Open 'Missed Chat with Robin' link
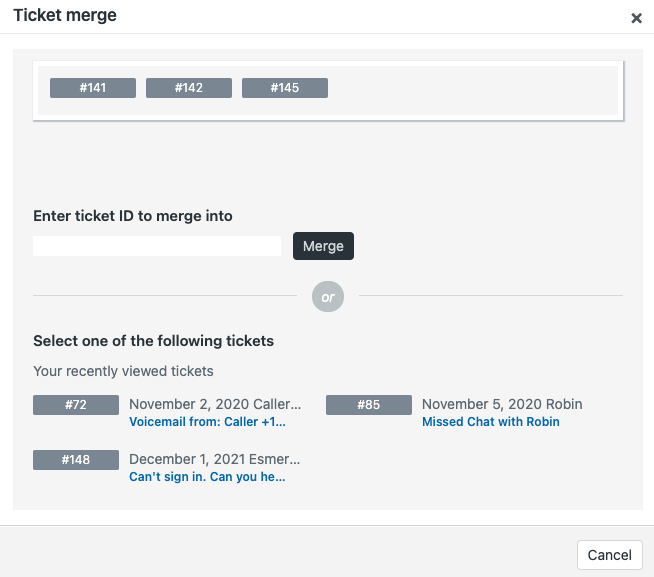The width and height of the screenshot is (654, 577). coord(490,422)
